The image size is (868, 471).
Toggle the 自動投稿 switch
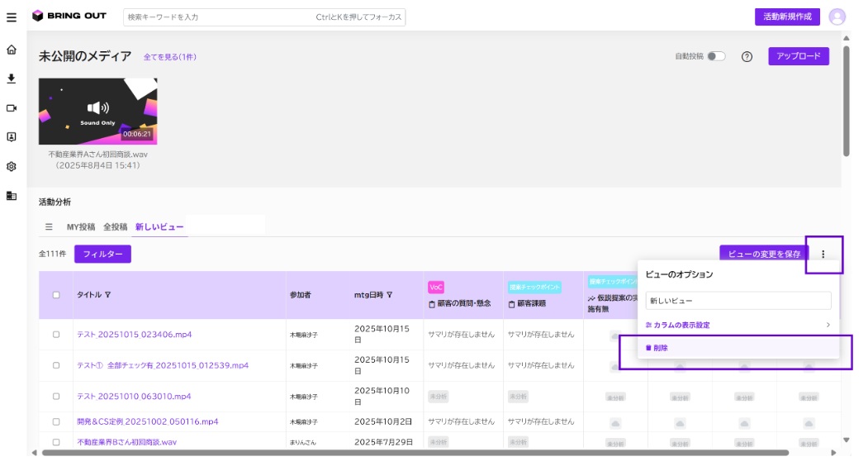coord(716,56)
